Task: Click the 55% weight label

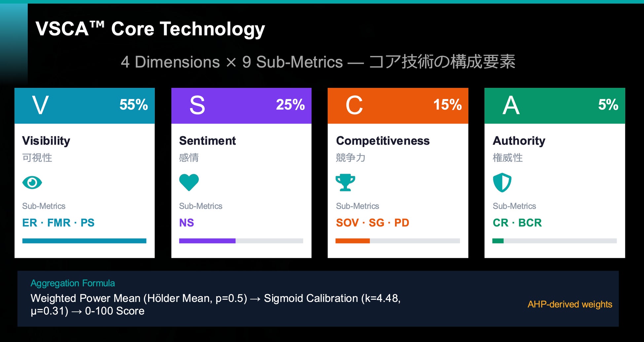Action: coord(133,105)
